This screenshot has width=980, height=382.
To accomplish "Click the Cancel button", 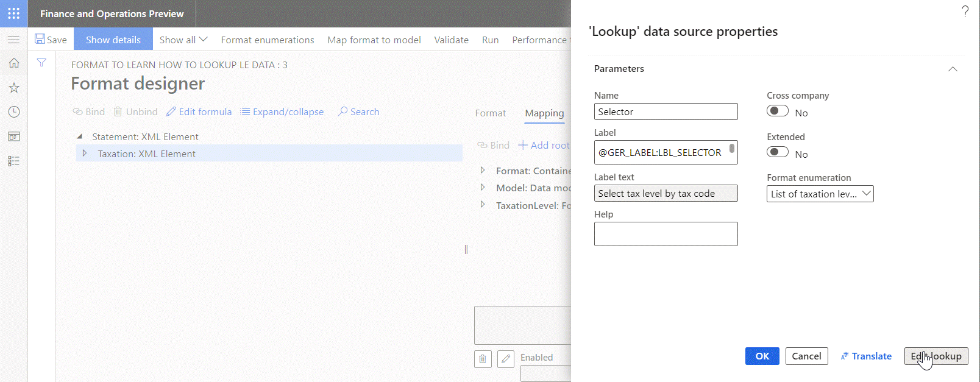I will [806, 356].
